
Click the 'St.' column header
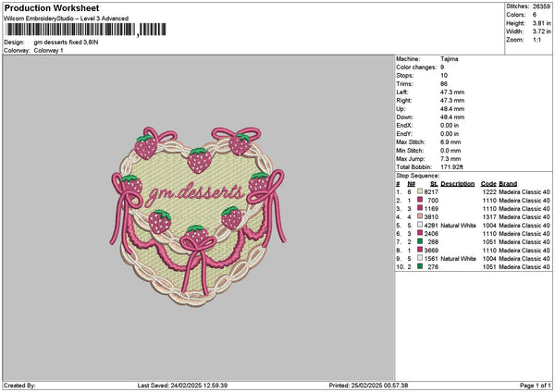point(435,184)
